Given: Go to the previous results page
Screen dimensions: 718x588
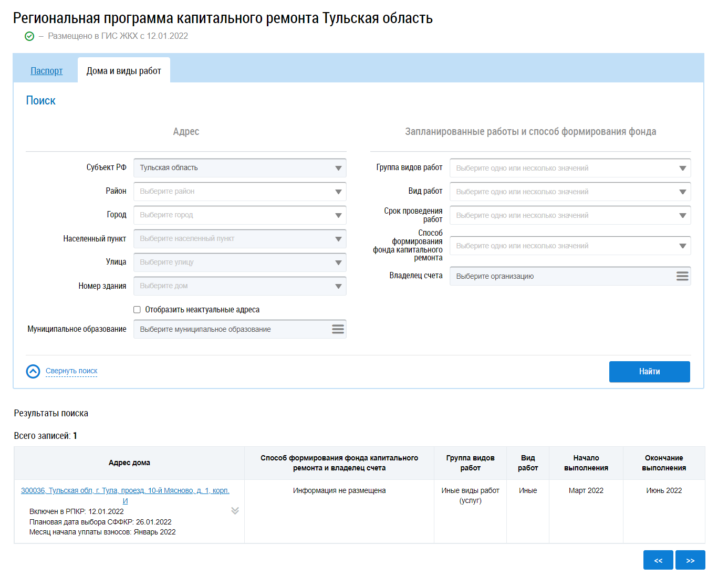Looking at the screenshot, I should pos(658,560).
